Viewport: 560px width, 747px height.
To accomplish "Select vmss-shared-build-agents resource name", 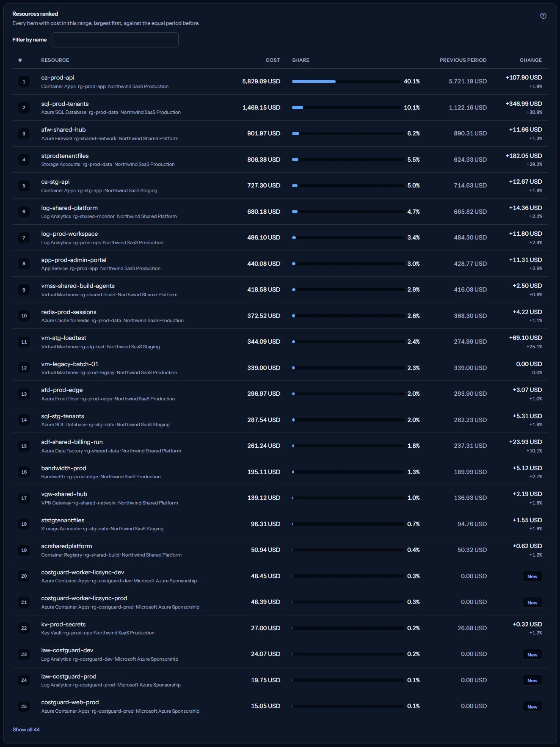I will coord(78,286).
